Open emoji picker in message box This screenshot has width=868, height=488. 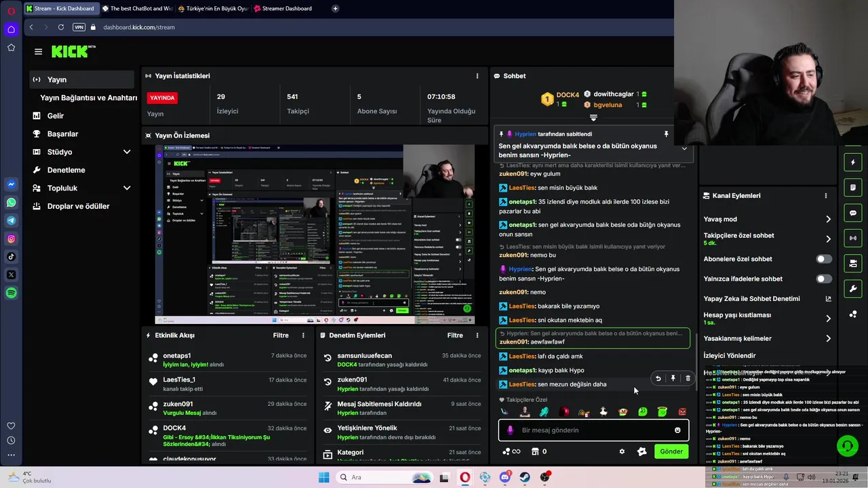(x=677, y=430)
